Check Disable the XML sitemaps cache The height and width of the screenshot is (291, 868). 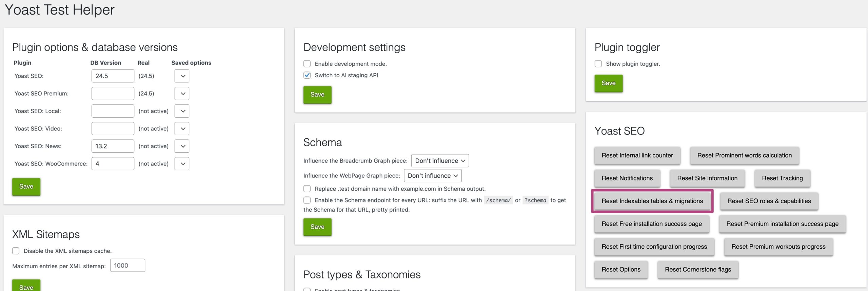pos(16,251)
